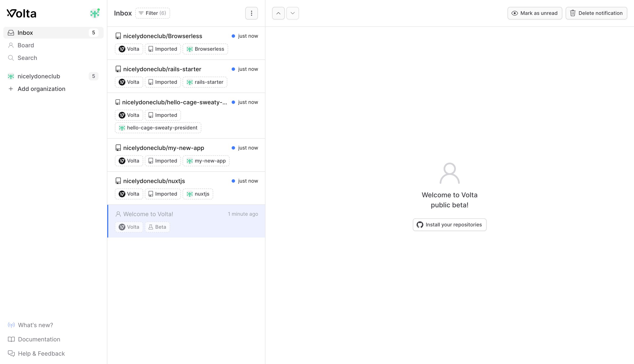Open What's new? link
634x364 pixels.
point(30,325)
